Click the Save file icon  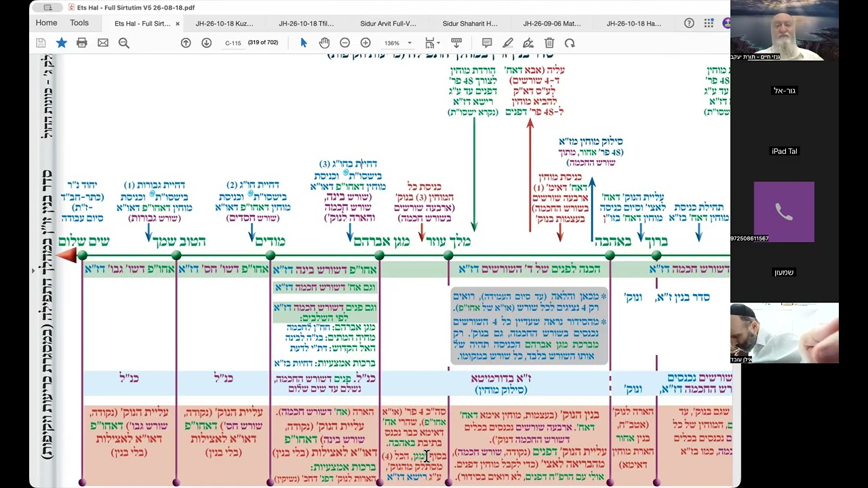tap(41, 43)
